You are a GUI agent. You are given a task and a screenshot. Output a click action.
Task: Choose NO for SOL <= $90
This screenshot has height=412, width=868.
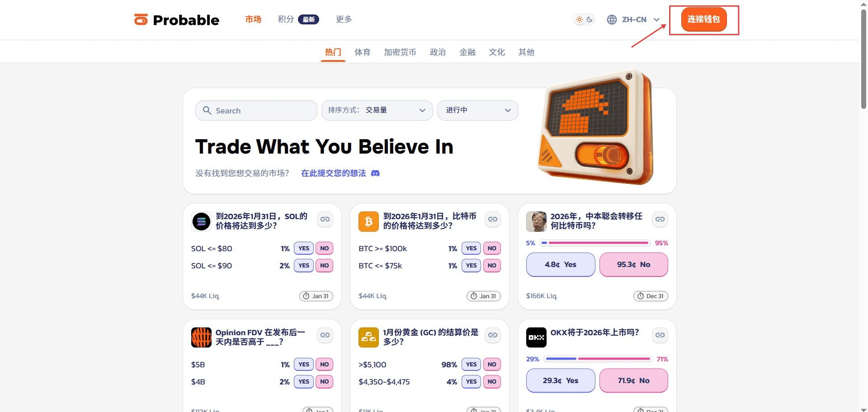click(324, 265)
